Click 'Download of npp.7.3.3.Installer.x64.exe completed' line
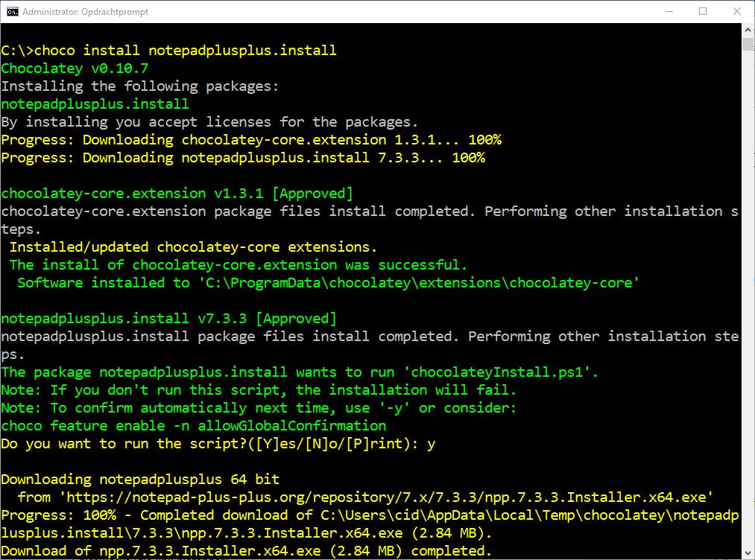755x560 pixels. (x=247, y=551)
